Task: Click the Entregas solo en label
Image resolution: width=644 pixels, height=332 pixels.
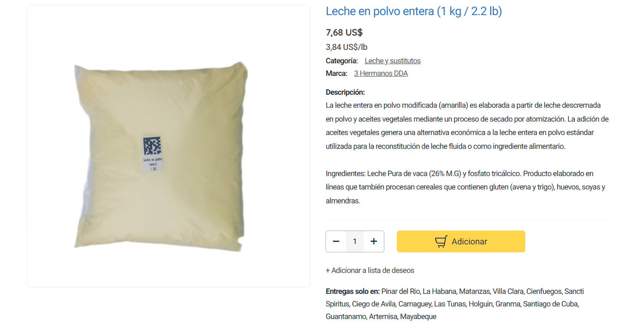Action: point(352,291)
